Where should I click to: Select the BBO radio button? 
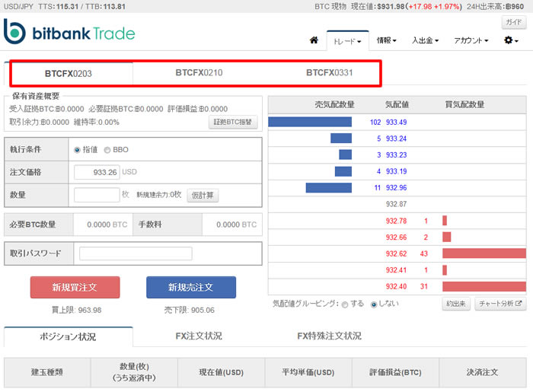coord(107,150)
